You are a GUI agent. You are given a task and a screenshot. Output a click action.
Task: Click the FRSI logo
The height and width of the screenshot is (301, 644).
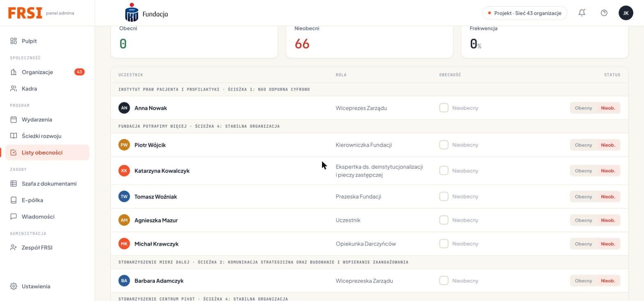coord(25,13)
